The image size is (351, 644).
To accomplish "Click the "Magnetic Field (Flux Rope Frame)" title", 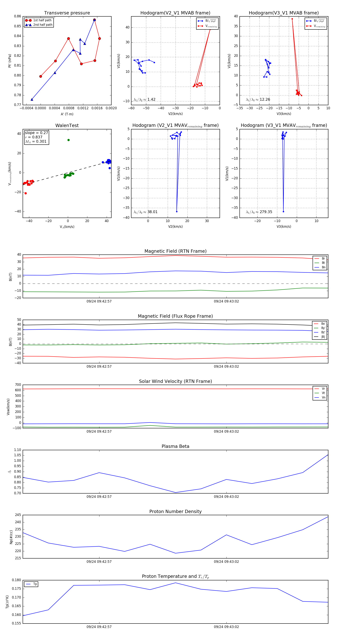I will (175, 316).
